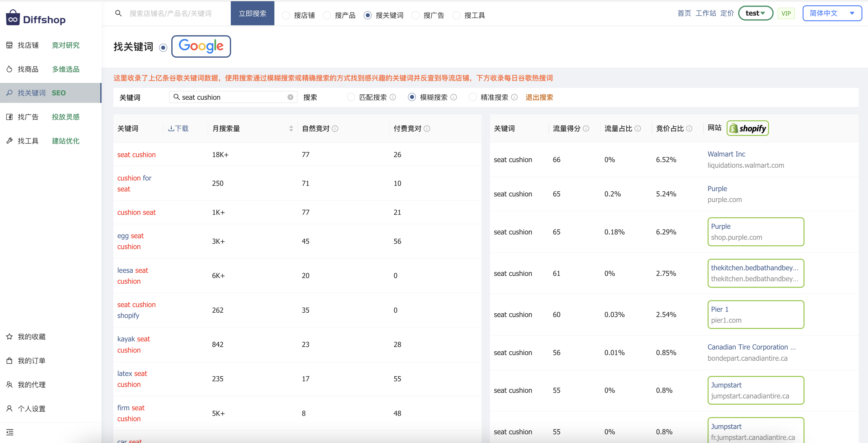Focus the seat cushion keyword field
Viewport: 868px width, 443px height.
(234, 97)
